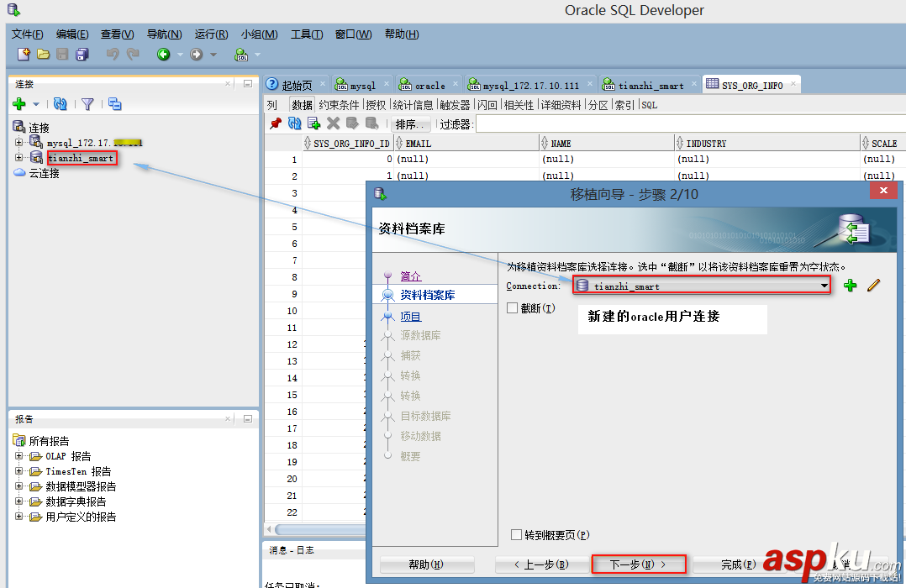Refresh the connections panel
The image size is (906, 588).
click(x=61, y=104)
